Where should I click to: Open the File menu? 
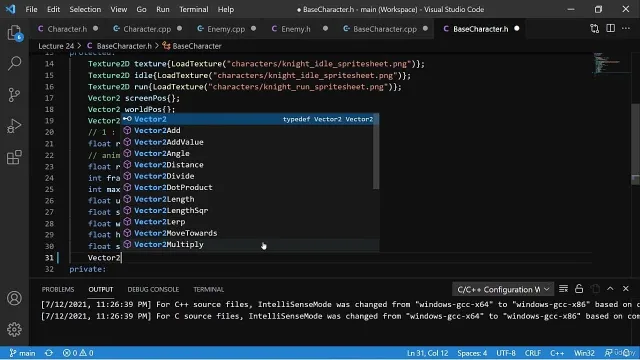tap(31, 9)
